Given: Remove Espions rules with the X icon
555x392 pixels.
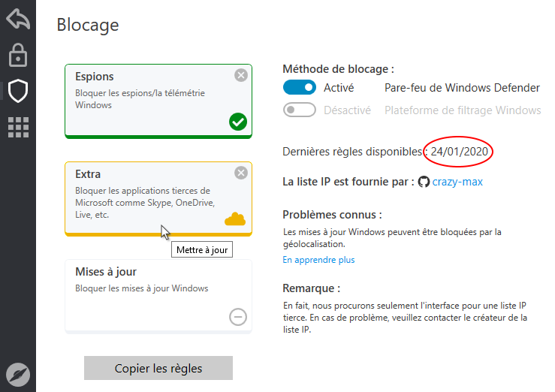Looking at the screenshot, I should (x=240, y=75).
